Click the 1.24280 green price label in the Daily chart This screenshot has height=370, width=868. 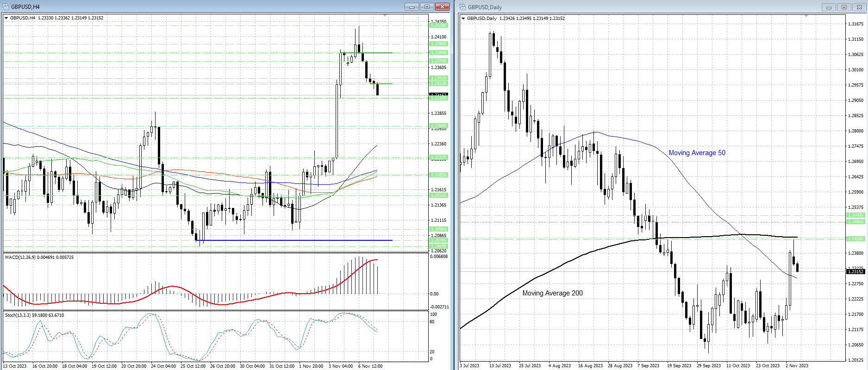pyautogui.click(x=856, y=239)
